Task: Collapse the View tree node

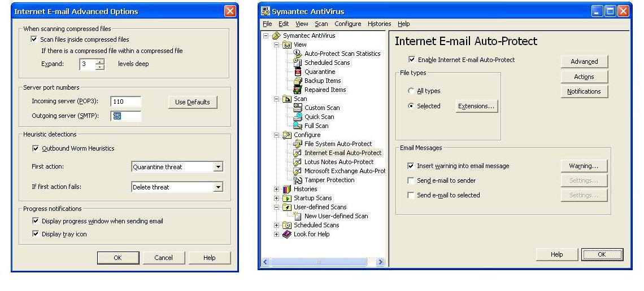Action: pos(276,45)
